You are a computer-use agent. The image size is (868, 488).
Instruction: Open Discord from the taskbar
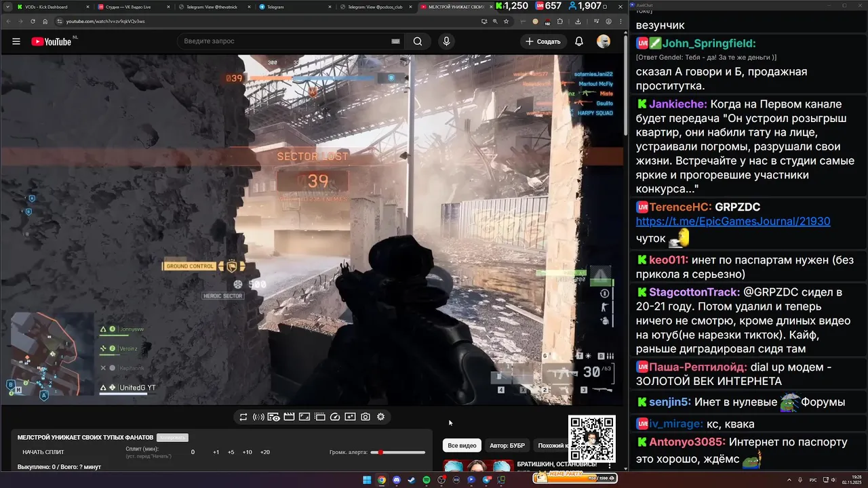point(397,480)
